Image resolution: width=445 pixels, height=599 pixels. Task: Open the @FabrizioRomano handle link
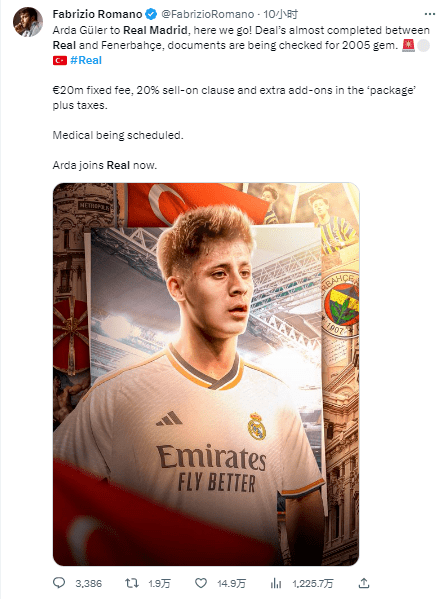[x=208, y=15]
